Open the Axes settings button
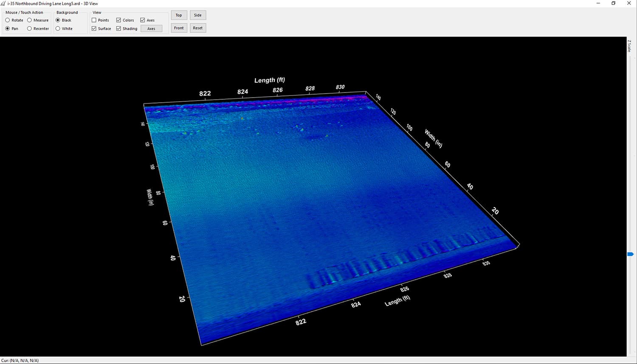 (151, 28)
